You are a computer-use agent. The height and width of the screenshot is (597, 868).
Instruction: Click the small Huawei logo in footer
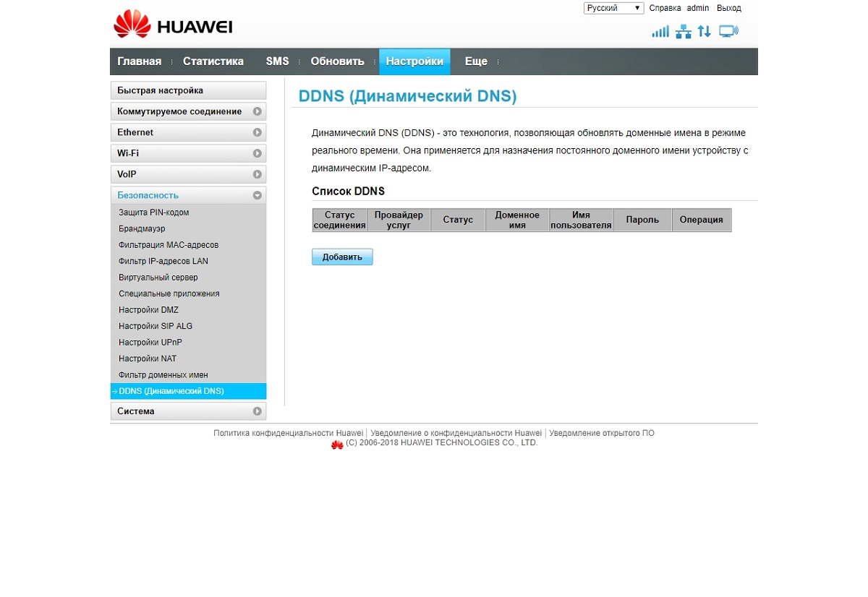click(337, 444)
